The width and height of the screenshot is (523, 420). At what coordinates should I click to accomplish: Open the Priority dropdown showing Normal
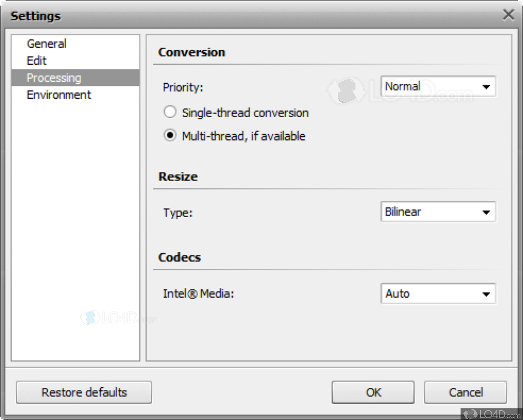point(438,87)
